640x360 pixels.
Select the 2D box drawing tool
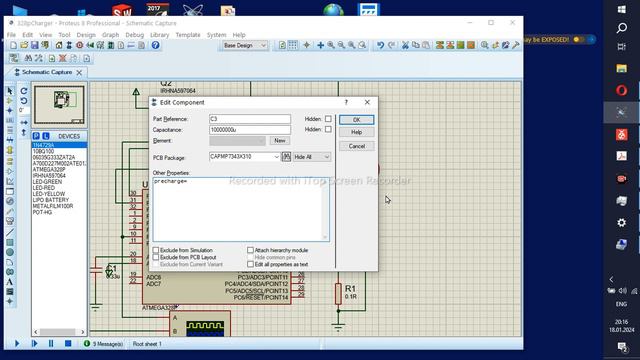pos(10,242)
